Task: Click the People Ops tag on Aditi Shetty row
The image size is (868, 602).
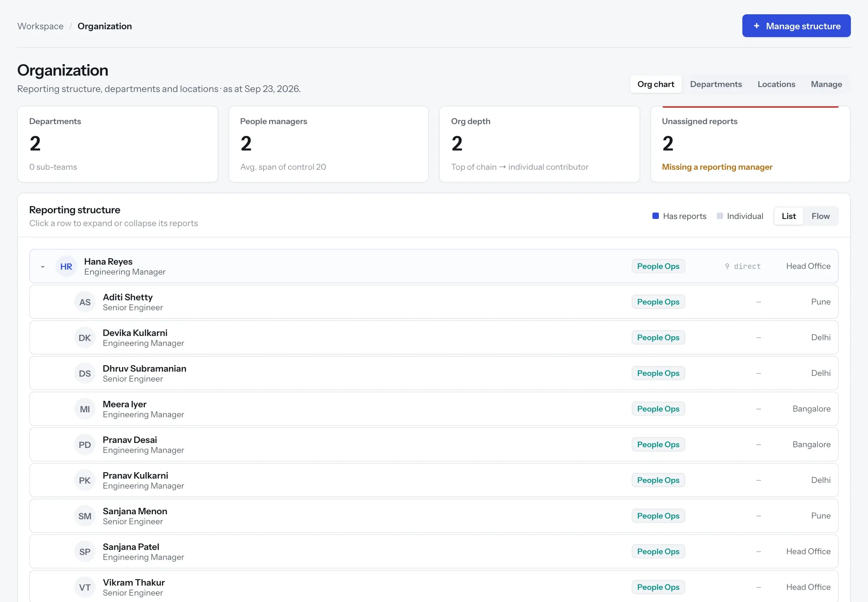Action: click(658, 302)
